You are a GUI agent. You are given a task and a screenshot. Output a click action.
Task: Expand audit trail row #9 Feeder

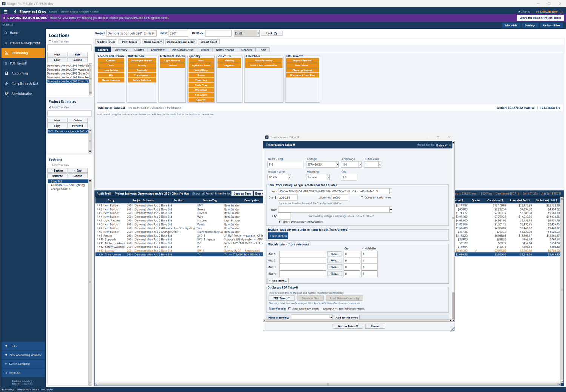pyautogui.click(x=97, y=236)
